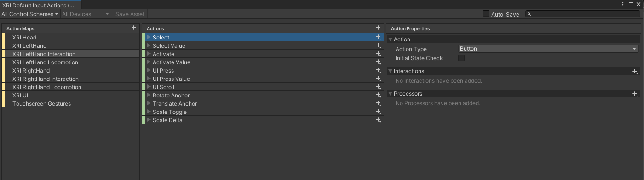This screenshot has height=180, width=644.
Task: Select the Scale Delta action row
Action: [x=263, y=120]
